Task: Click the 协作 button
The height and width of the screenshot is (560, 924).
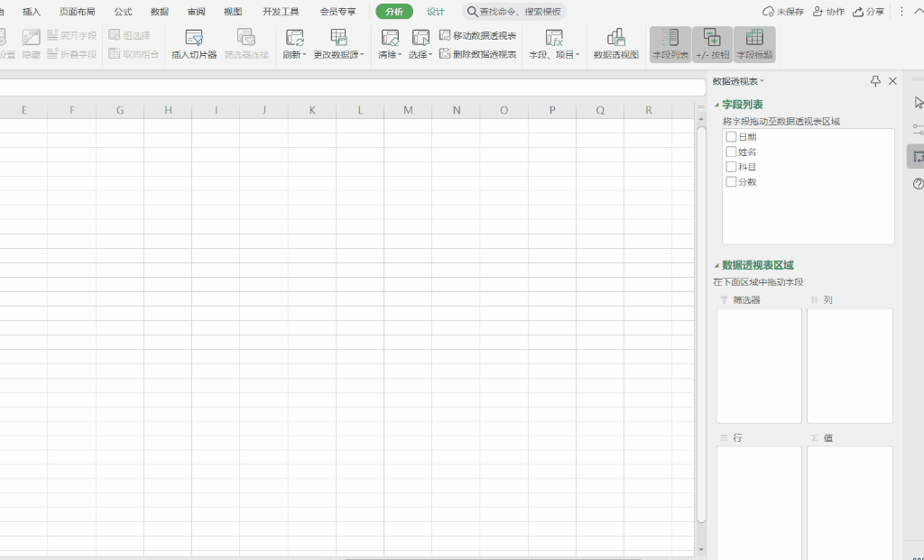Action: point(828,12)
